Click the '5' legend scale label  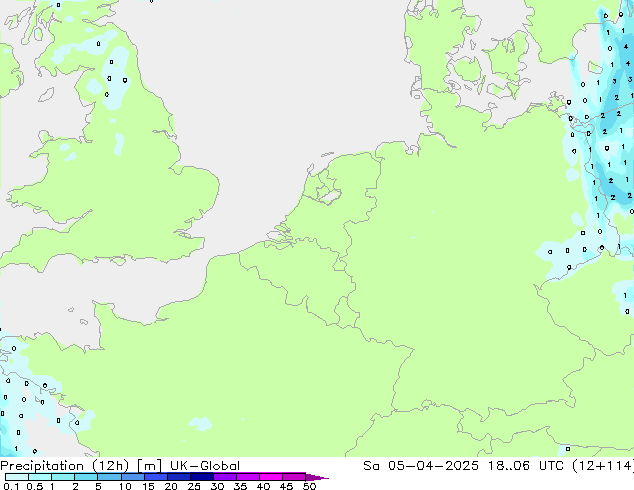click(98, 486)
